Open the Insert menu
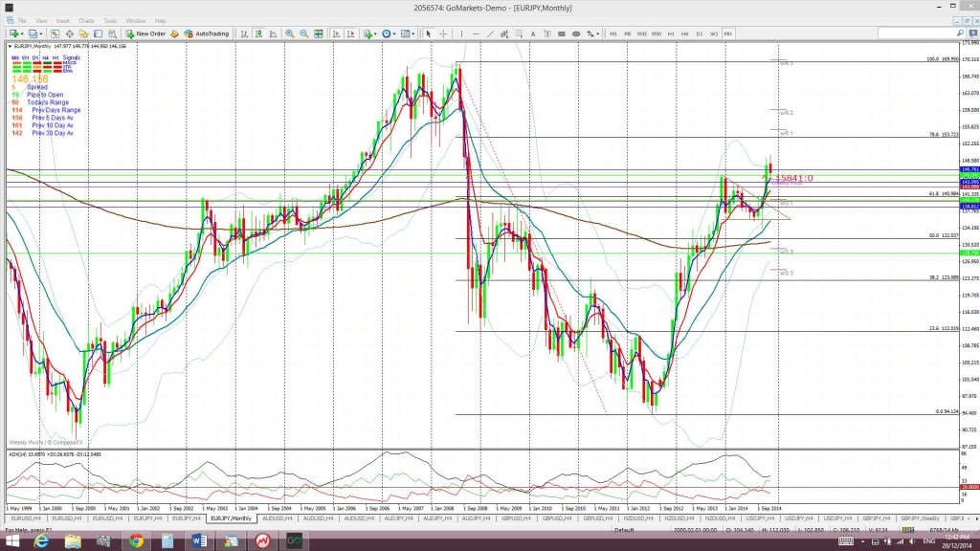The width and height of the screenshot is (980, 551). click(63, 21)
